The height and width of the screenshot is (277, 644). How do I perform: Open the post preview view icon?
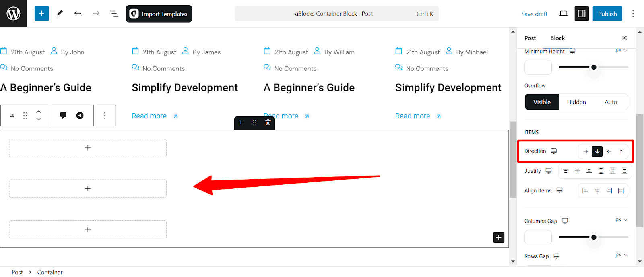click(x=563, y=14)
